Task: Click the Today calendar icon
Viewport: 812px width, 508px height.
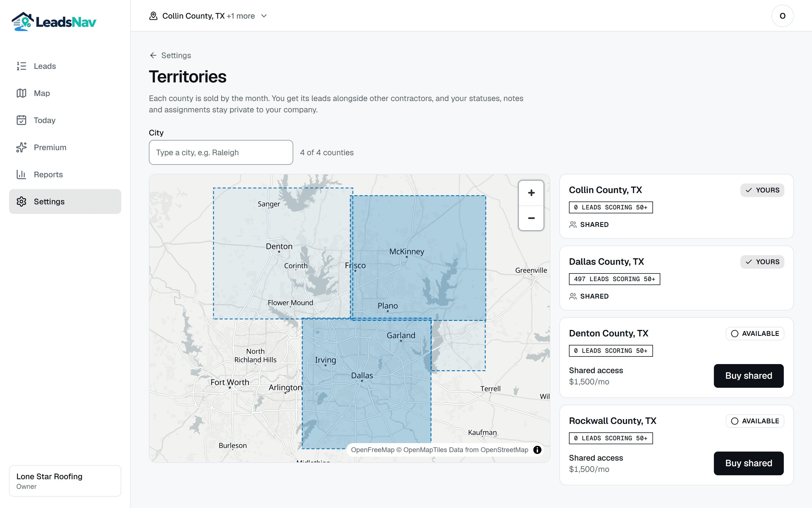Action: (21, 120)
